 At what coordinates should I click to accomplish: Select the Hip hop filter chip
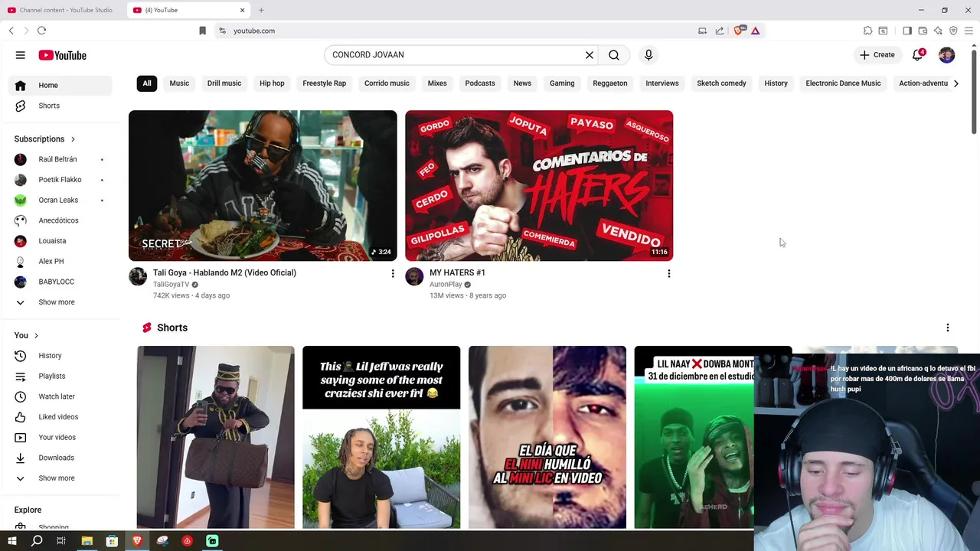coord(272,83)
